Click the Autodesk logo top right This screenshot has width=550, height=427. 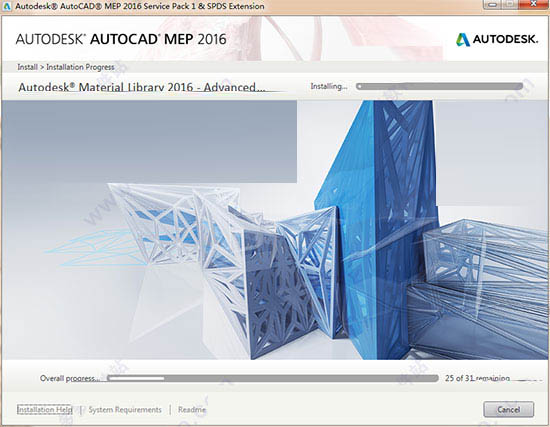coord(497,39)
